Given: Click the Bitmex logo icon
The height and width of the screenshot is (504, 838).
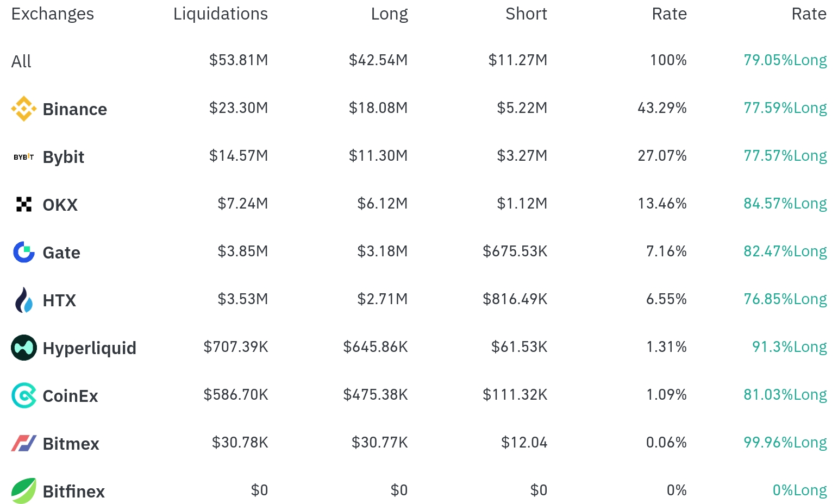Looking at the screenshot, I should tap(24, 443).
